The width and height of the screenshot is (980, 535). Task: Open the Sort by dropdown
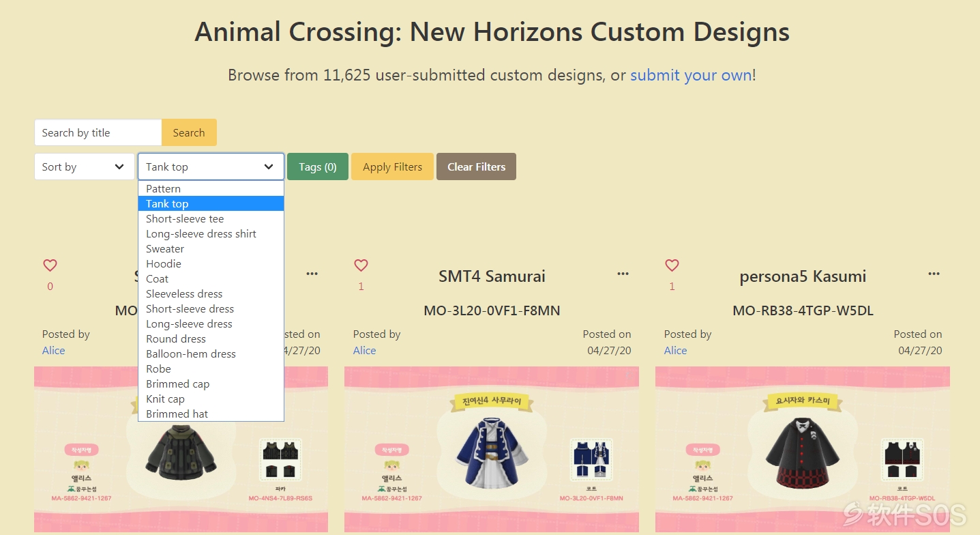click(x=84, y=167)
